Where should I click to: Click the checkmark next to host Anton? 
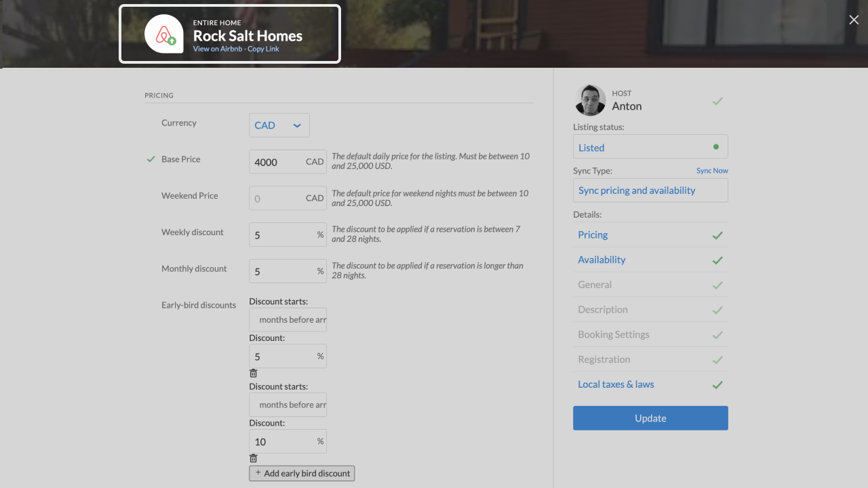717,101
